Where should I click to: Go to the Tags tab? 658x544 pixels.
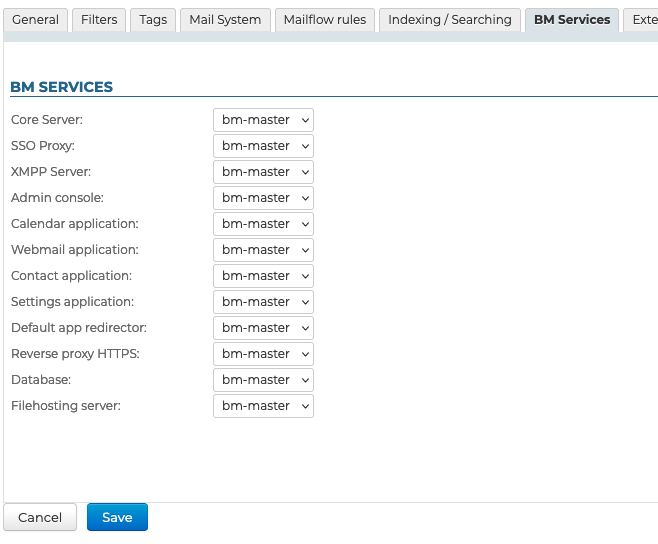point(153,20)
